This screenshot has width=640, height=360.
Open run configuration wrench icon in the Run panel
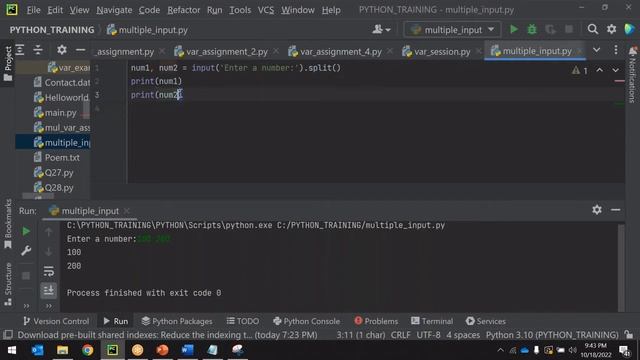26,250
